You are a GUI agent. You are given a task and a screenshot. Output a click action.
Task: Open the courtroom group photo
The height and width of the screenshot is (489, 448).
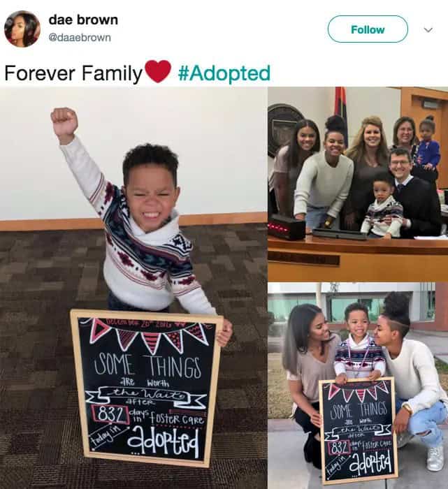point(358,184)
